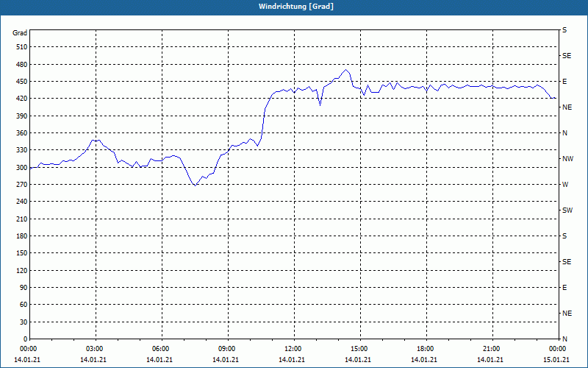This screenshot has height=368, width=588.
Task: Select the 510 y-axis value
Action: pyautogui.click(x=22, y=47)
